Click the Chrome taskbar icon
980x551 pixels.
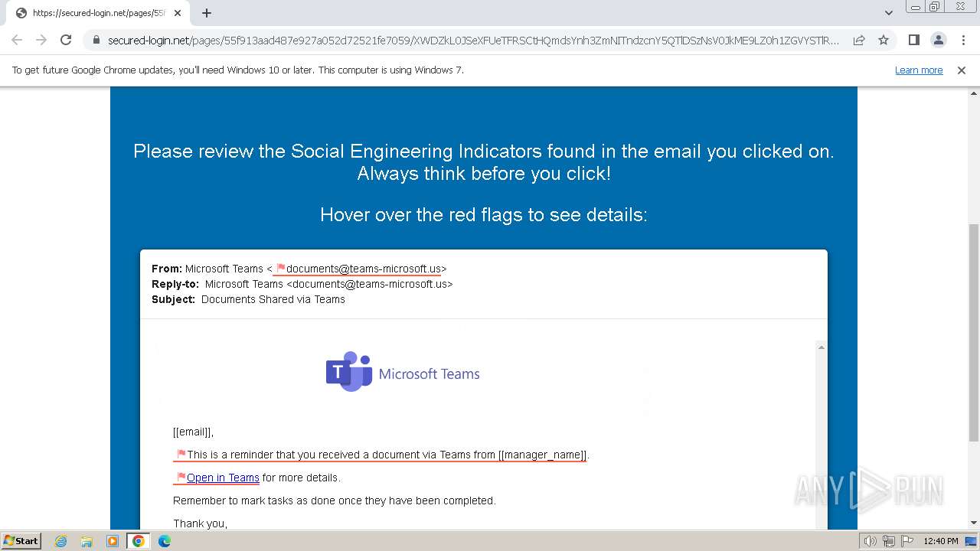click(x=139, y=541)
